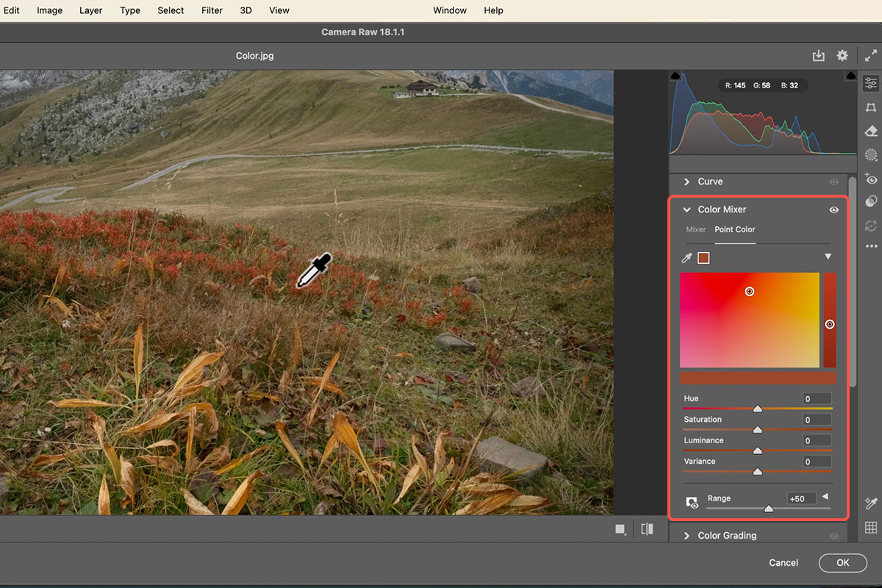Click the OK button

click(842, 562)
